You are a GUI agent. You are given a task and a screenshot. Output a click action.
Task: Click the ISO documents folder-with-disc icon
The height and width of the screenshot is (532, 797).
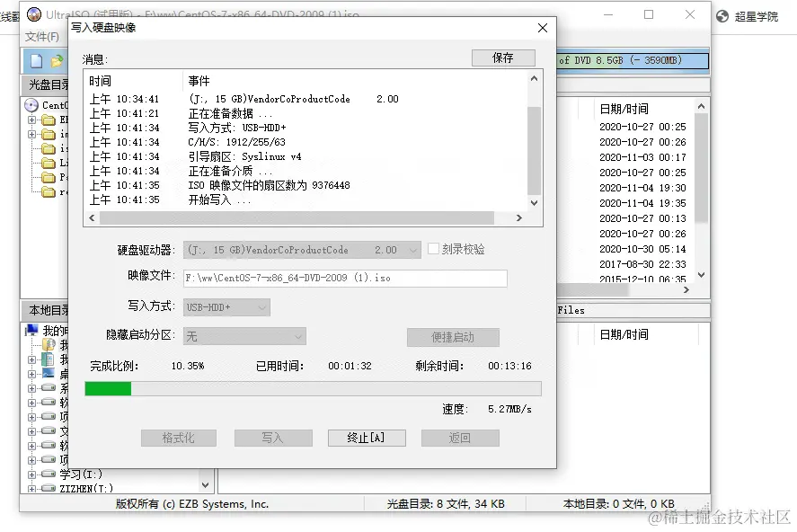[49, 345]
